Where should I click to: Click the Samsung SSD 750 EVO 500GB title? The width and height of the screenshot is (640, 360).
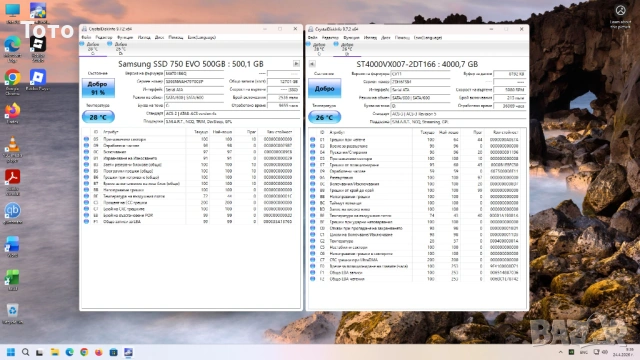[x=191, y=64]
